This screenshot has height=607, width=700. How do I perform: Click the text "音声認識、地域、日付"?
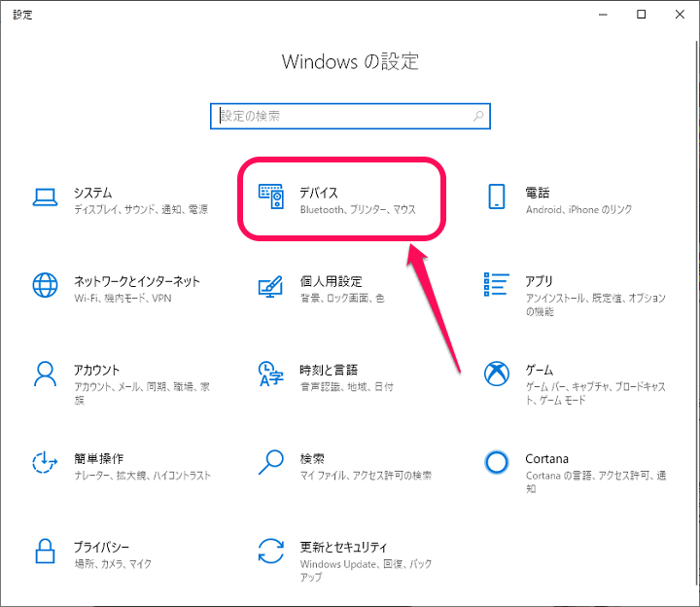coord(347,386)
